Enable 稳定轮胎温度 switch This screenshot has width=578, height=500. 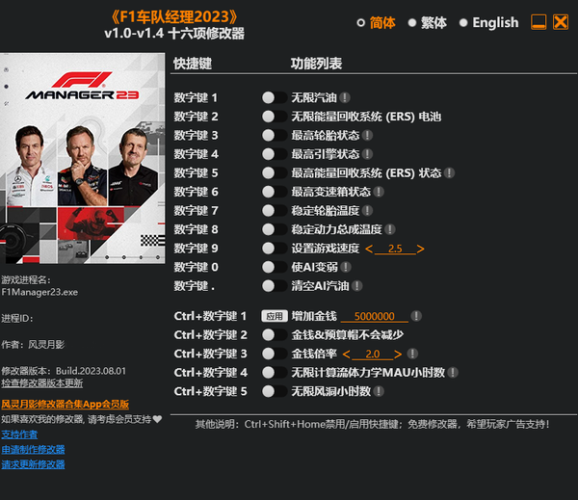(x=274, y=211)
